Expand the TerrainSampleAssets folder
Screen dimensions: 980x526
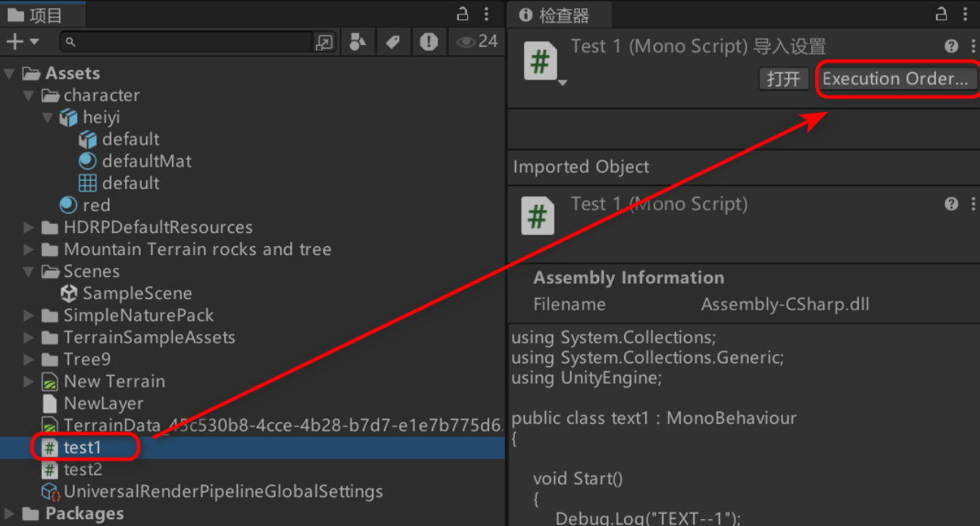click(x=28, y=337)
